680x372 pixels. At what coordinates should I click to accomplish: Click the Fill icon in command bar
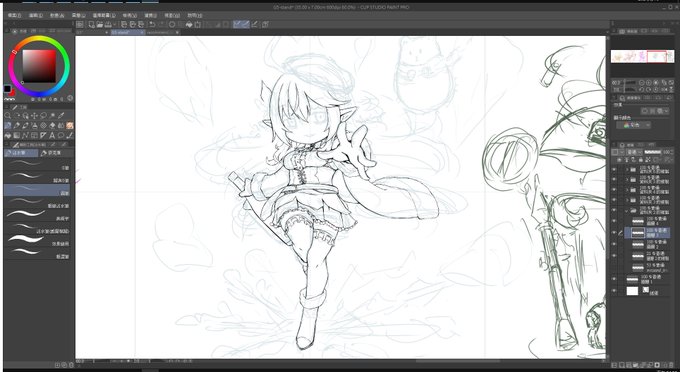[x=189, y=24]
